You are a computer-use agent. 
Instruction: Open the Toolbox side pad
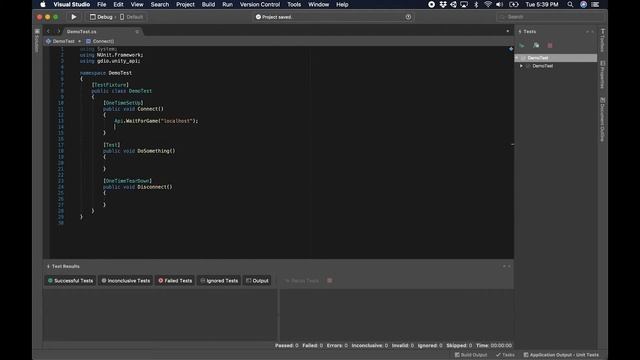pos(602,40)
